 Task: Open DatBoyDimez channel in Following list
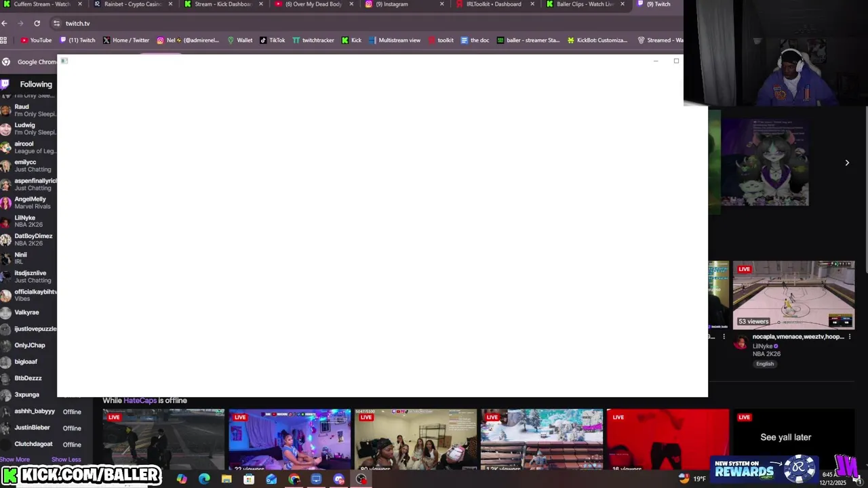28,240
